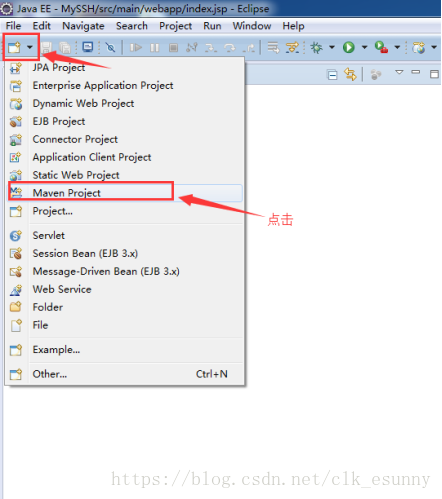
Task: Choose Session Bean (EJB 3.x)
Action: (x=125, y=254)
